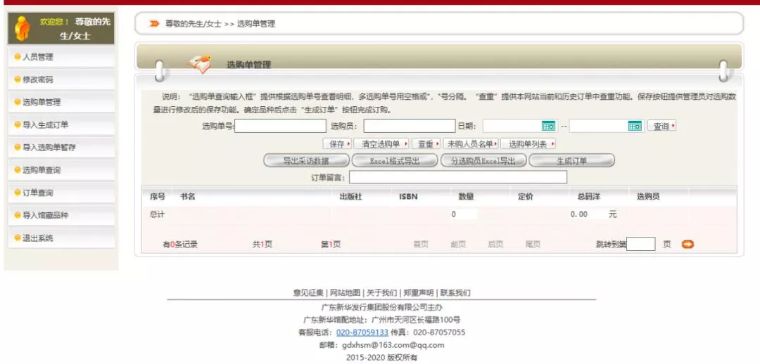Click the orange jump-to-page arrow icon
760x364 pixels.
(688, 244)
